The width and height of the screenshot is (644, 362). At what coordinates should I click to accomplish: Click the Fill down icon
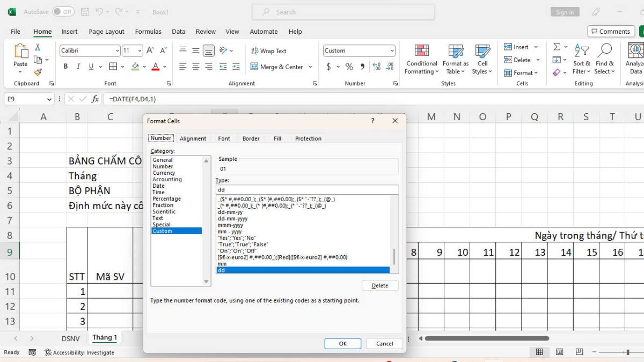[x=557, y=60]
